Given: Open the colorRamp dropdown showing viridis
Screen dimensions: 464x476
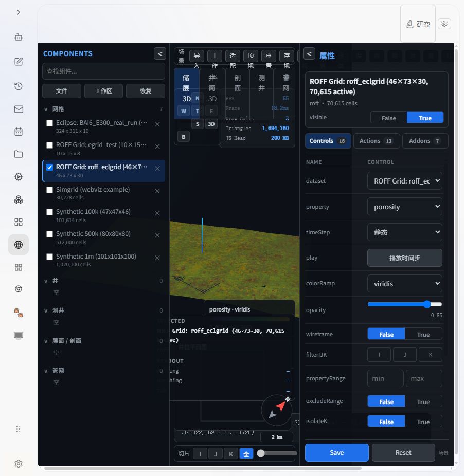Looking at the screenshot, I should [x=404, y=284].
